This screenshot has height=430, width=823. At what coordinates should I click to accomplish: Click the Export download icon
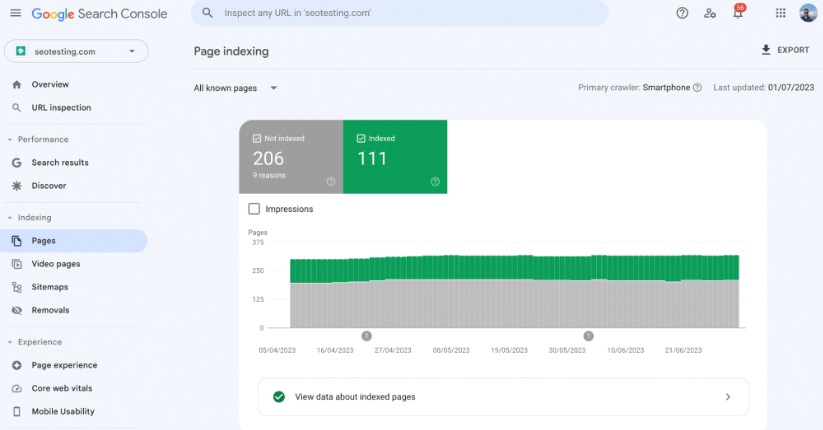coord(766,50)
